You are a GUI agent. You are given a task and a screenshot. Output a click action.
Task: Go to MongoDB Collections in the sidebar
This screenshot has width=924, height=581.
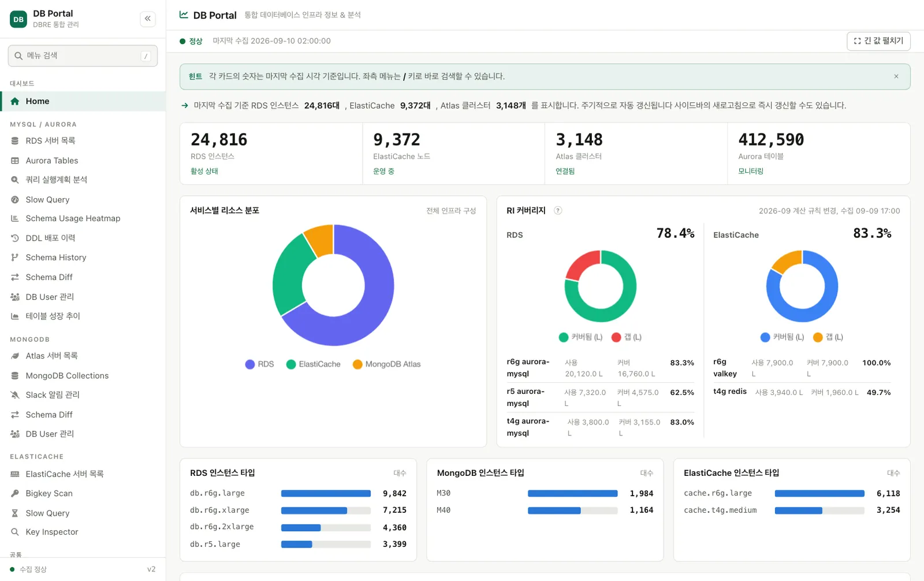(83, 375)
